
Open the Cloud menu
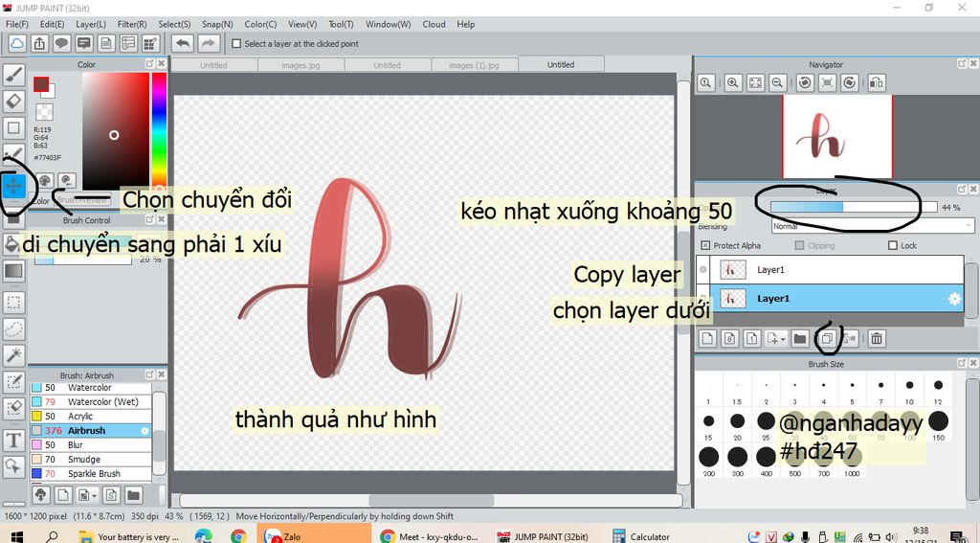[434, 24]
